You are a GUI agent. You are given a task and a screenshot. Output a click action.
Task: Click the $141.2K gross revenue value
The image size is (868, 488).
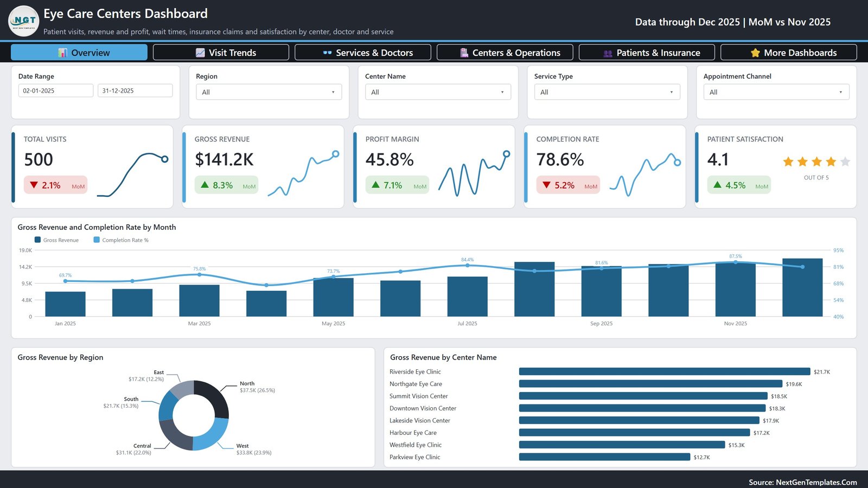(x=224, y=159)
